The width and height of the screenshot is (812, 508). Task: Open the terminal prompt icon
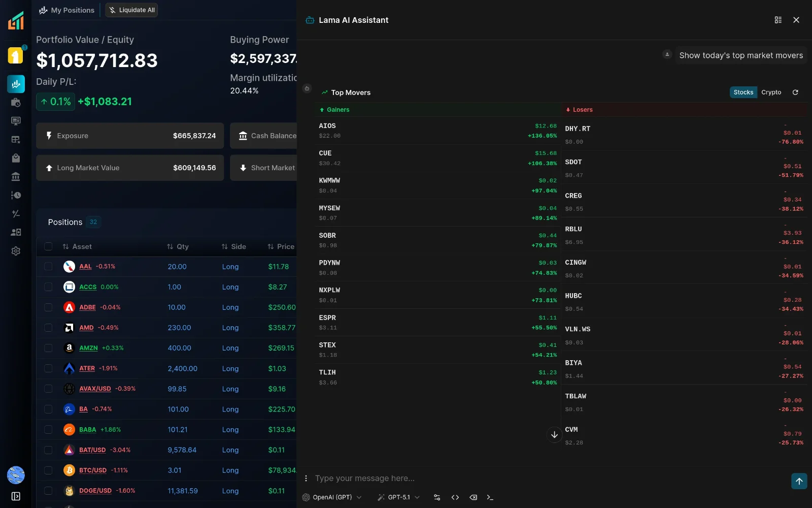pos(490,497)
